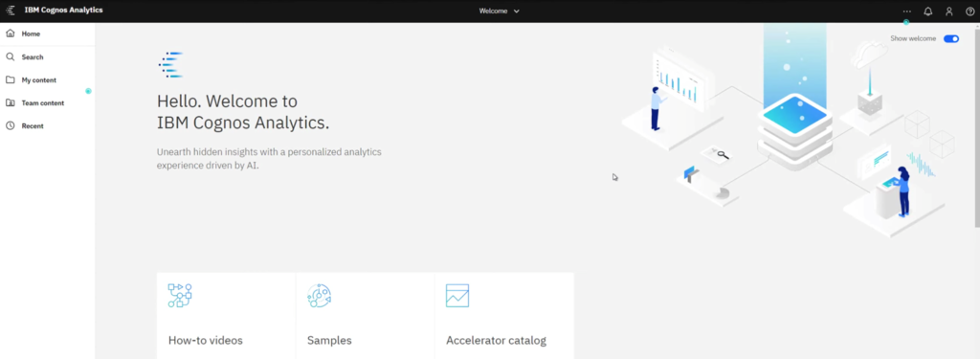The image size is (980, 359).
Task: Open the My content folder icon
Action: (x=10, y=80)
